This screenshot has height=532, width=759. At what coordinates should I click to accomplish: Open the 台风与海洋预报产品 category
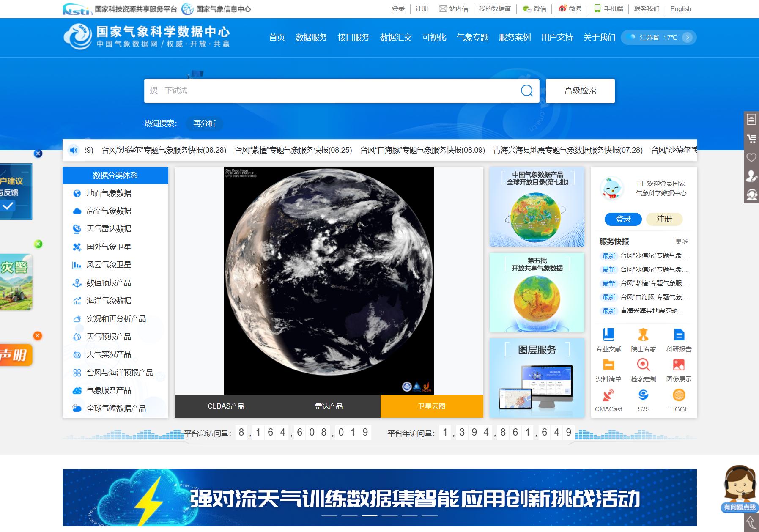120,373
